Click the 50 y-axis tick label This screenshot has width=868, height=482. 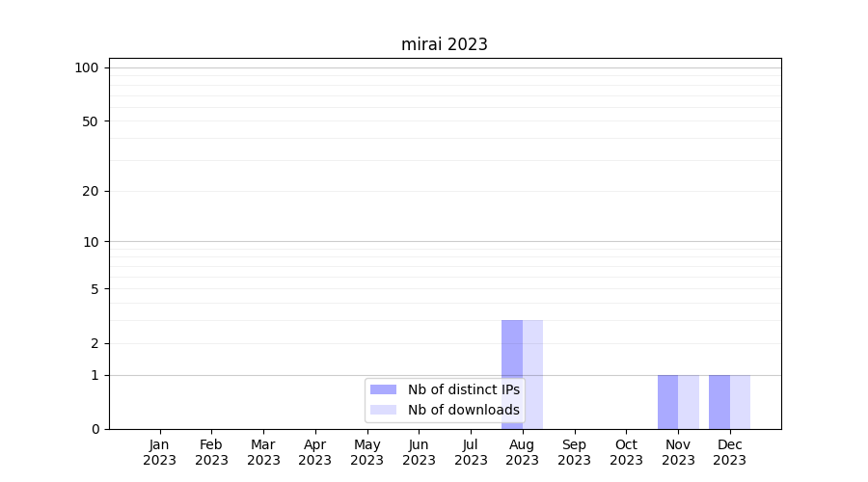91,121
